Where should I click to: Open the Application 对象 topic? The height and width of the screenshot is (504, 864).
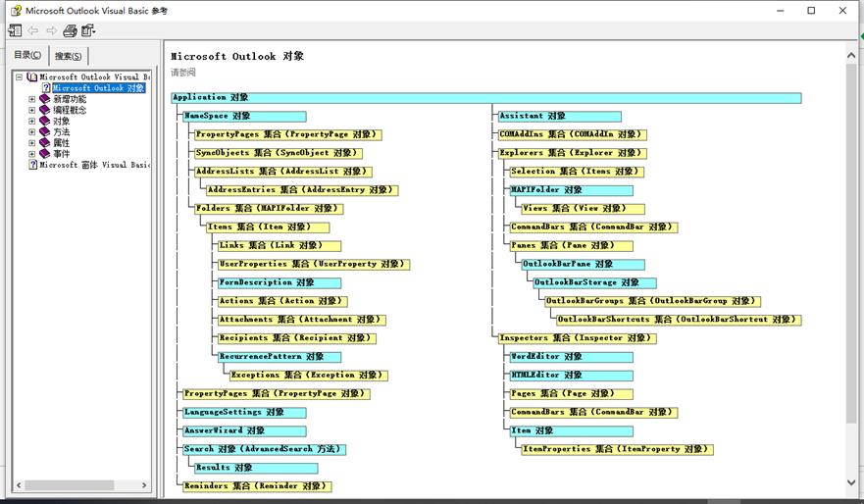click(x=486, y=97)
